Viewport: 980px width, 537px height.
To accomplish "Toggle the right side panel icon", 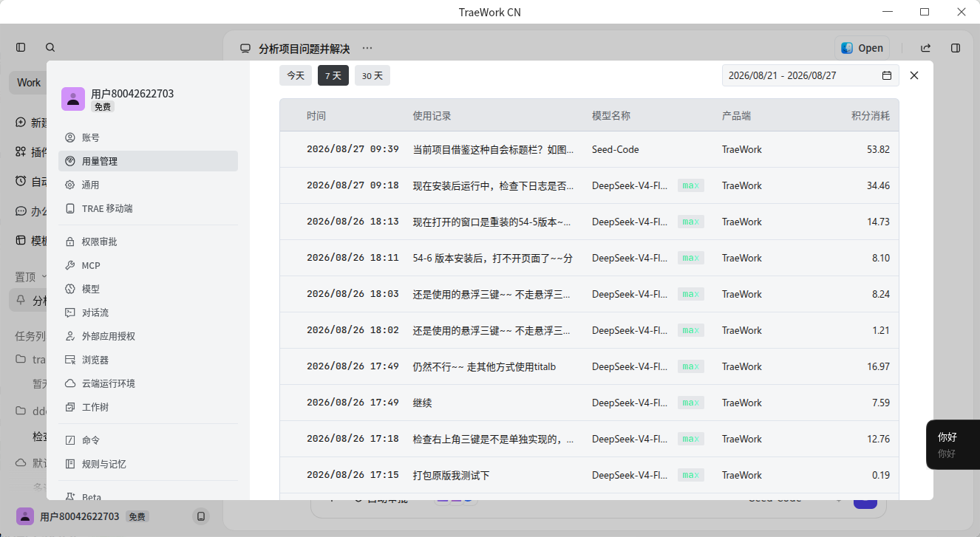I will tap(956, 48).
